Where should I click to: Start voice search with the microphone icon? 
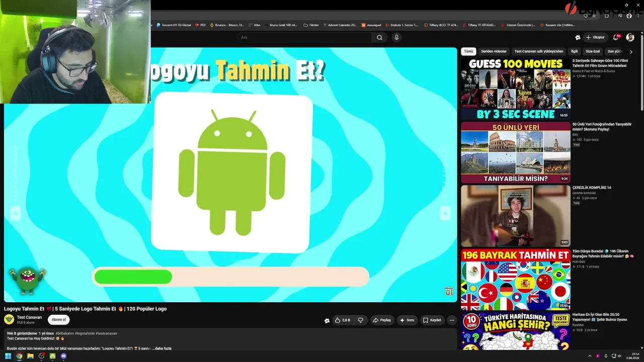(x=396, y=37)
